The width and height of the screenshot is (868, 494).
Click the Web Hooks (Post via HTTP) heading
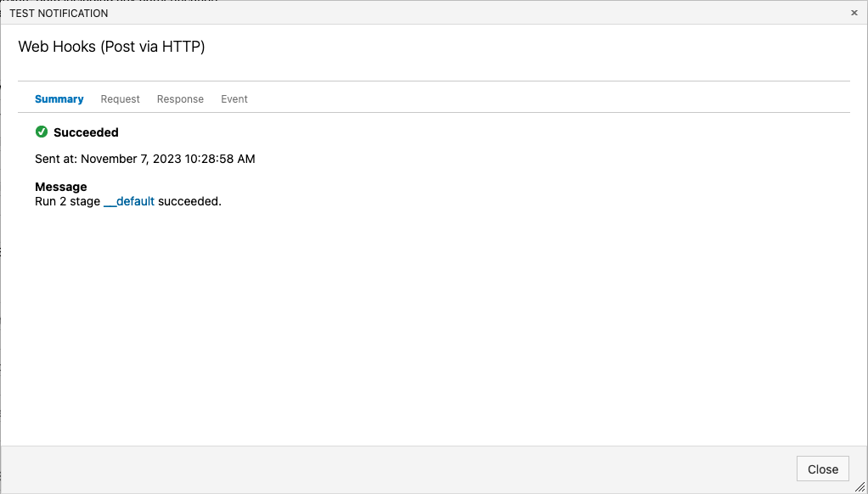pyautogui.click(x=111, y=47)
